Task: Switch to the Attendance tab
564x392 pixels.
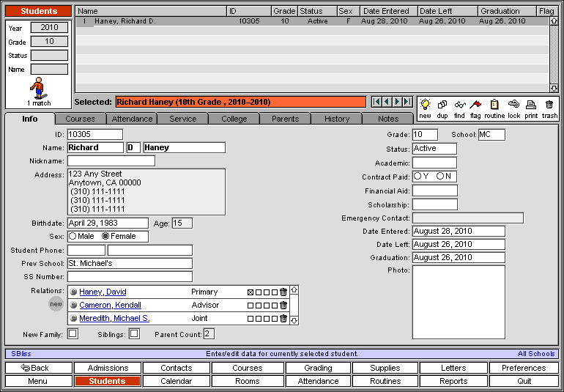Action: pos(132,119)
